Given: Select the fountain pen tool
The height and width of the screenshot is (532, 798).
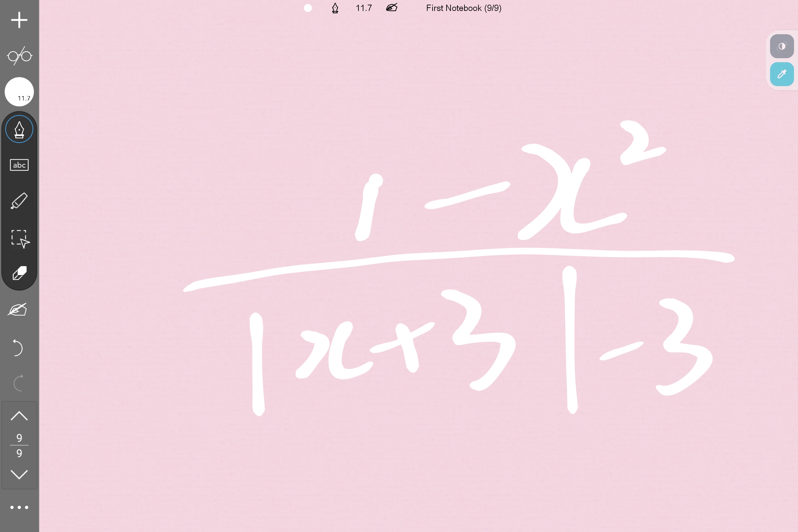Looking at the screenshot, I should coord(19,129).
